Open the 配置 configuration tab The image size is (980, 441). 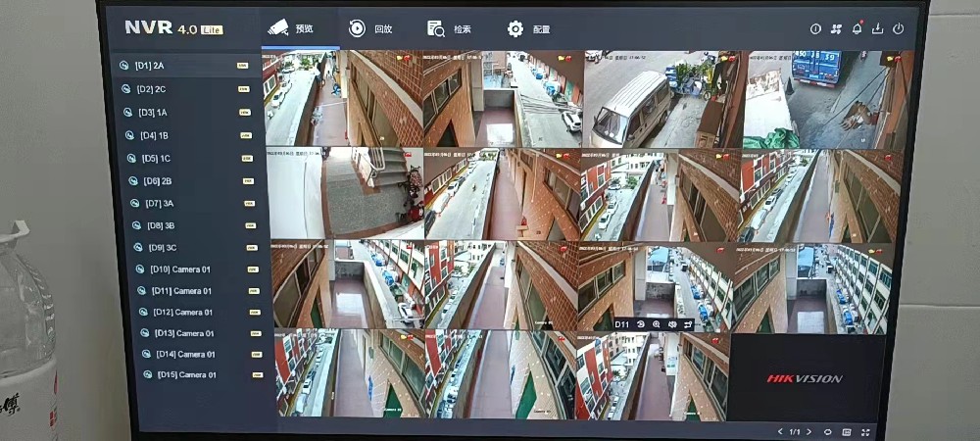click(528, 29)
